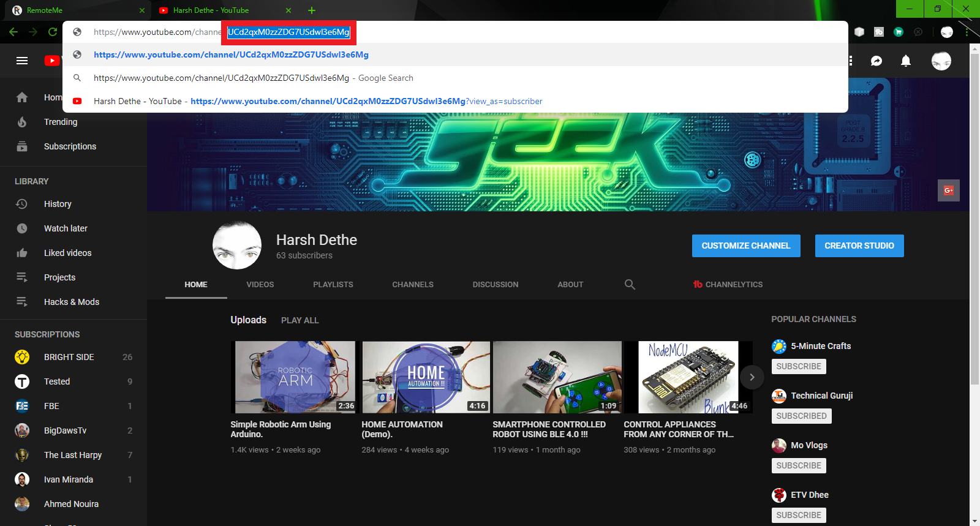Click the notifications bell icon
Viewport: 980px width, 526px height.
point(906,61)
